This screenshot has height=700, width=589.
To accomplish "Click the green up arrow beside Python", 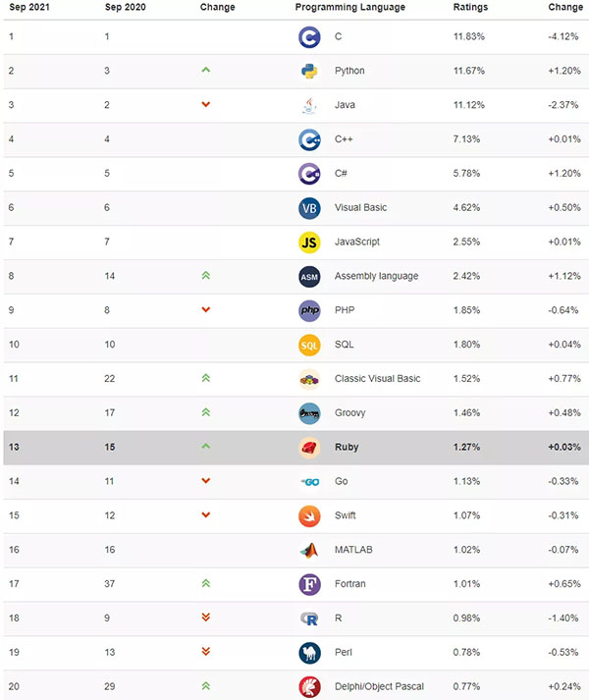I will [205, 71].
